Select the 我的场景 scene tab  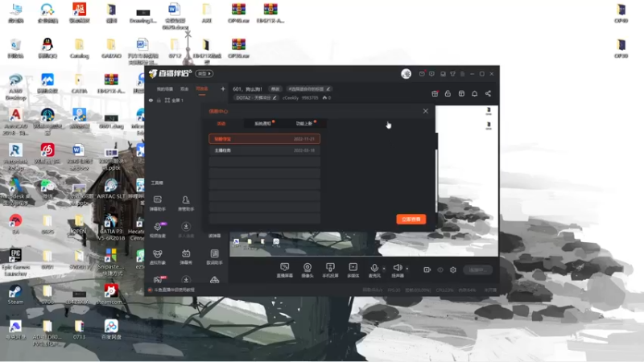coord(165,88)
